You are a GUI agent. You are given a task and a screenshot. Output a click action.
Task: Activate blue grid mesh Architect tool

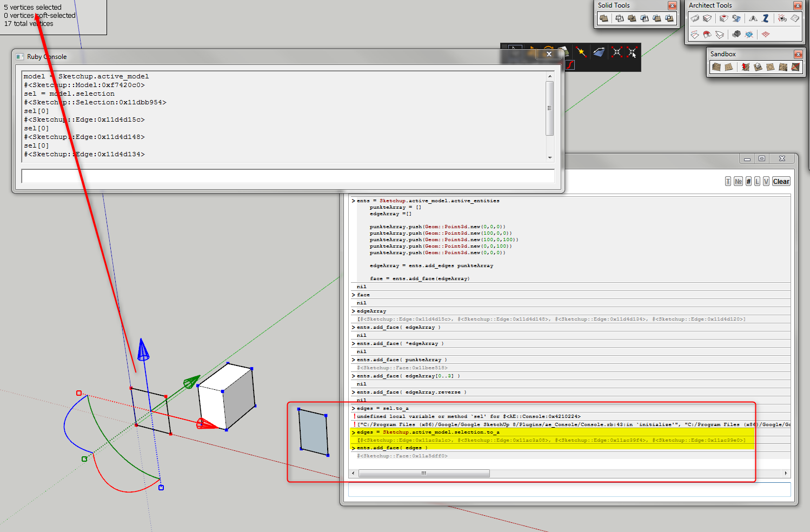749,34
